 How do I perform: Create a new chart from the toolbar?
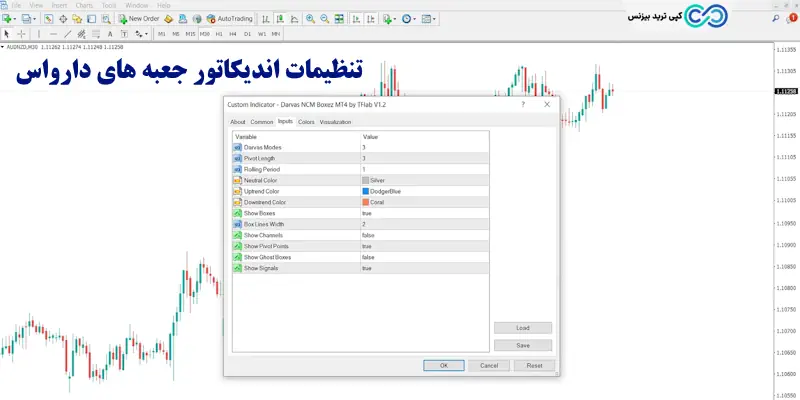click(x=7, y=19)
